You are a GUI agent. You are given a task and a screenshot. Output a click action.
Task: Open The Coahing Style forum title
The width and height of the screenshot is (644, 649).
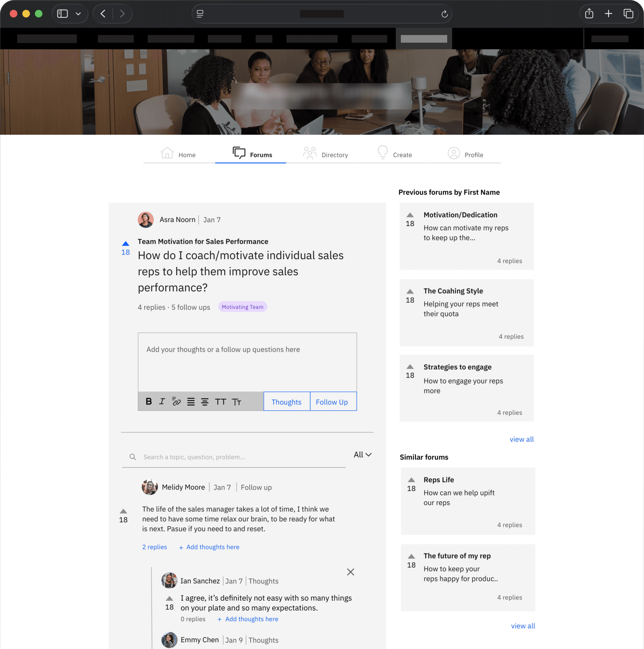(x=453, y=291)
